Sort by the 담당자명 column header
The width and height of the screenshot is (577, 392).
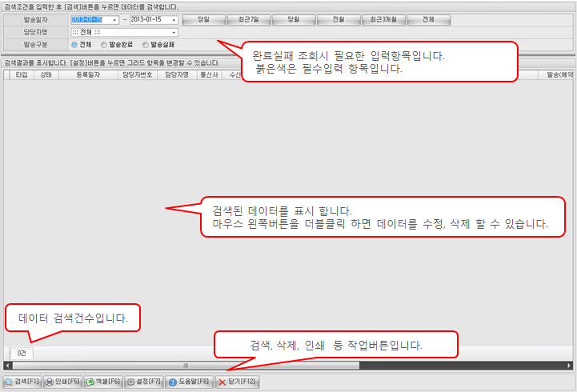[177, 74]
